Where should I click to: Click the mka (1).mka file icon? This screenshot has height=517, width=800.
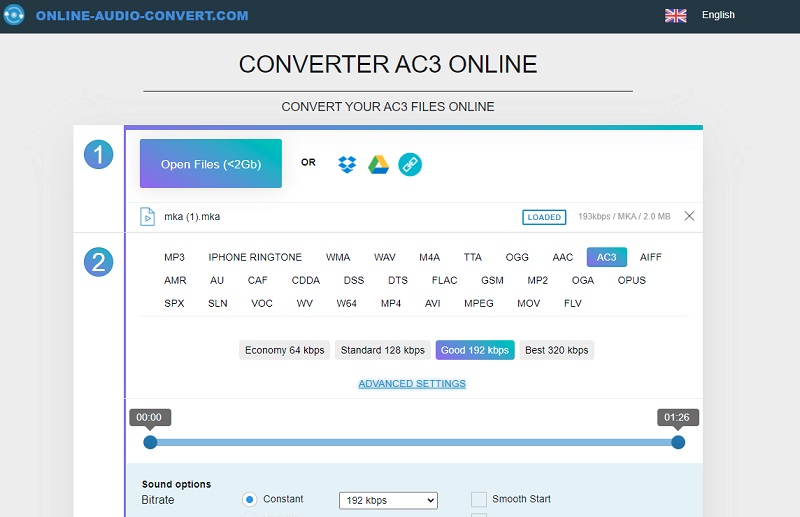[x=147, y=217]
